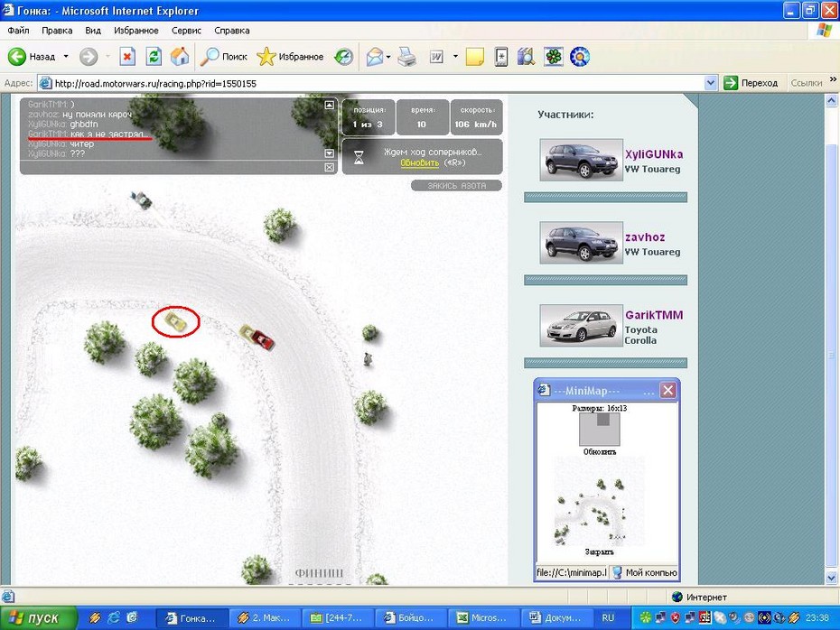Print the page with the printer icon
This screenshot has height=630, width=840.
coord(407,56)
